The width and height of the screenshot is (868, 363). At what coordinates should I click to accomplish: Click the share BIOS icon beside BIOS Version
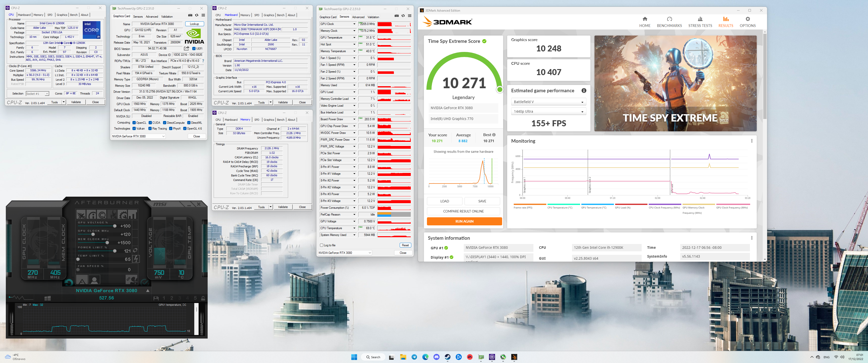[186, 48]
